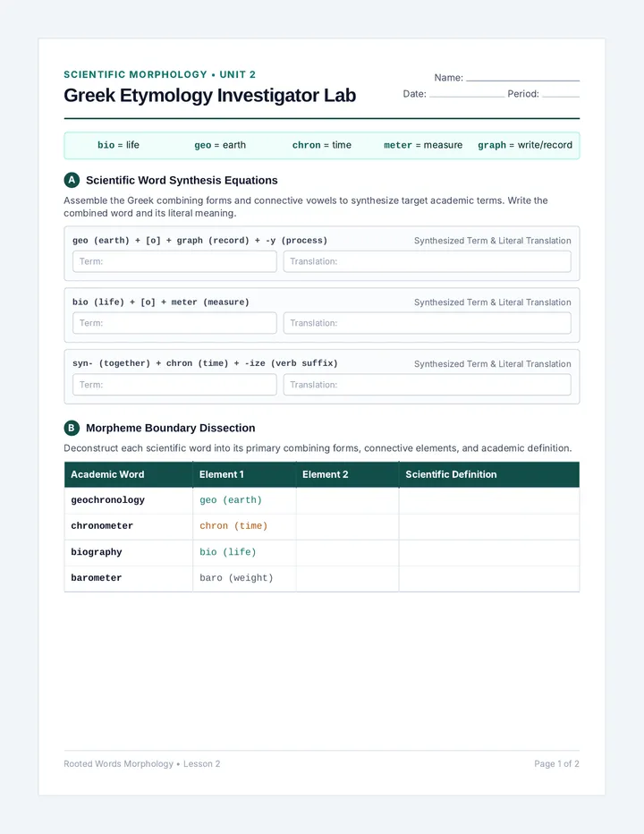Click the Period blank line
This screenshot has width=644, height=834.
[x=561, y=95]
